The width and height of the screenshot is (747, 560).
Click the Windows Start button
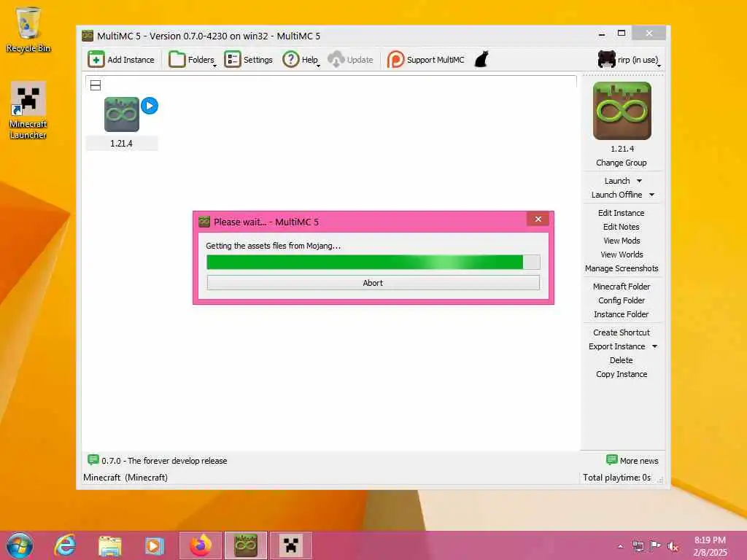pos(20,545)
